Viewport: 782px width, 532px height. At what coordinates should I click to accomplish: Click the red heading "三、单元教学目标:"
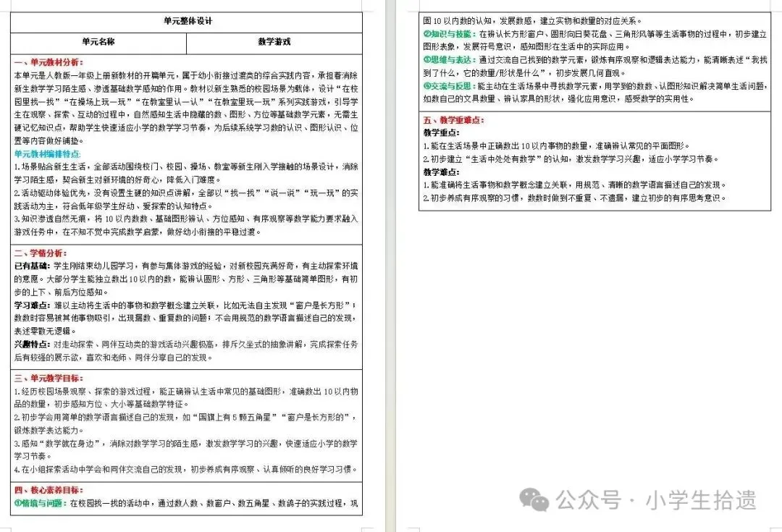coord(49,379)
